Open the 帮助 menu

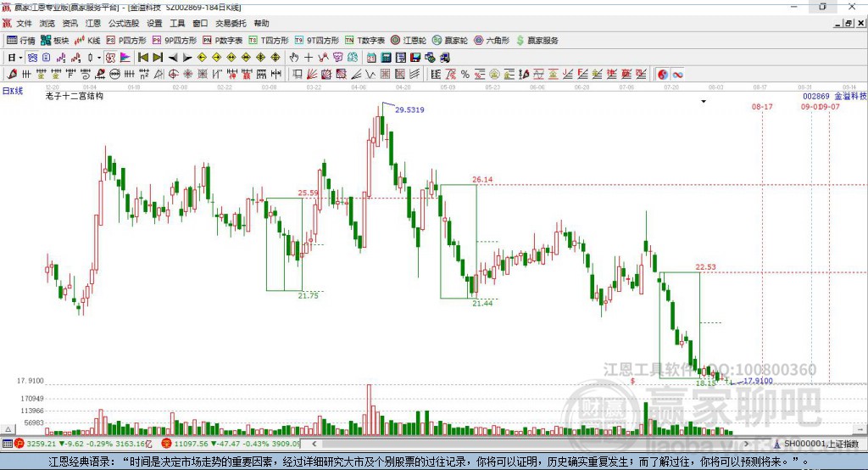[261, 23]
